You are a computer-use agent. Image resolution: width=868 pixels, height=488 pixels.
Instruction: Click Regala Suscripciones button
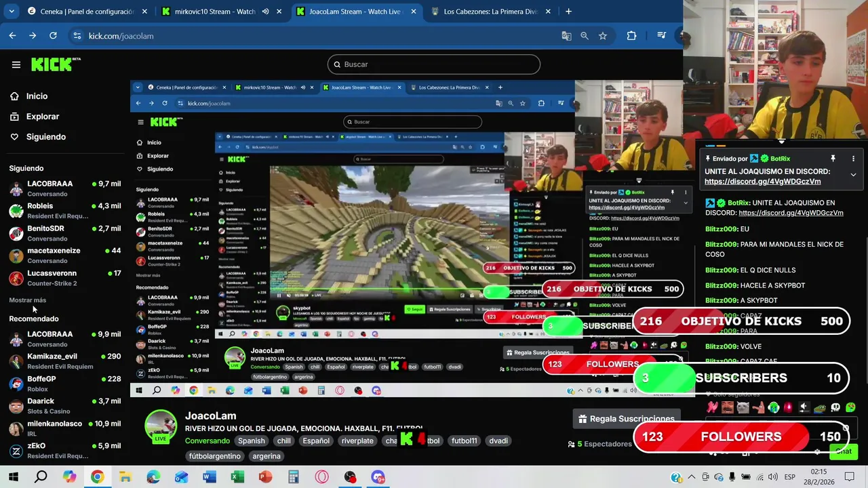(626, 419)
